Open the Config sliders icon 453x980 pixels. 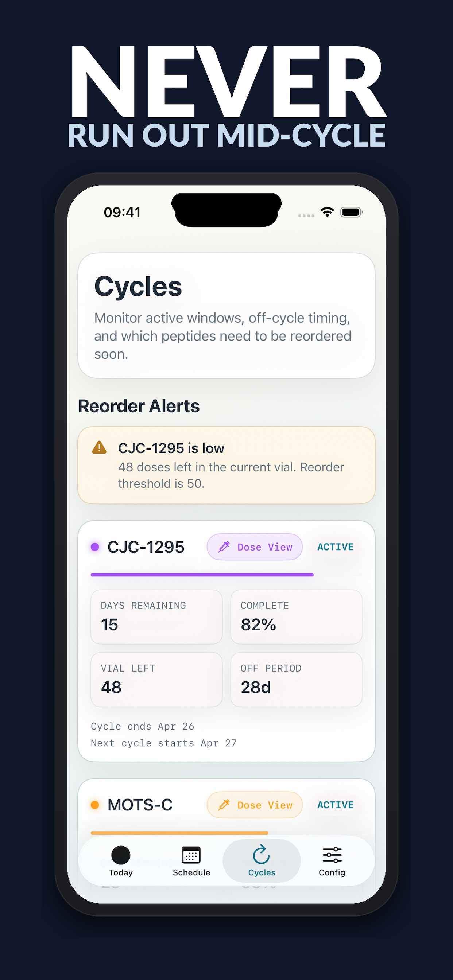coord(332,855)
